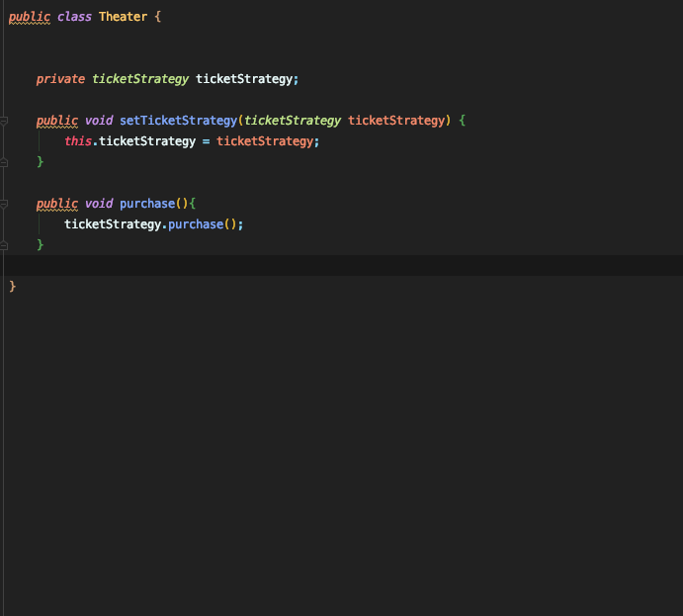Click 'void' on the setTicketStrategy line
The height and width of the screenshot is (616, 683).
click(x=99, y=121)
